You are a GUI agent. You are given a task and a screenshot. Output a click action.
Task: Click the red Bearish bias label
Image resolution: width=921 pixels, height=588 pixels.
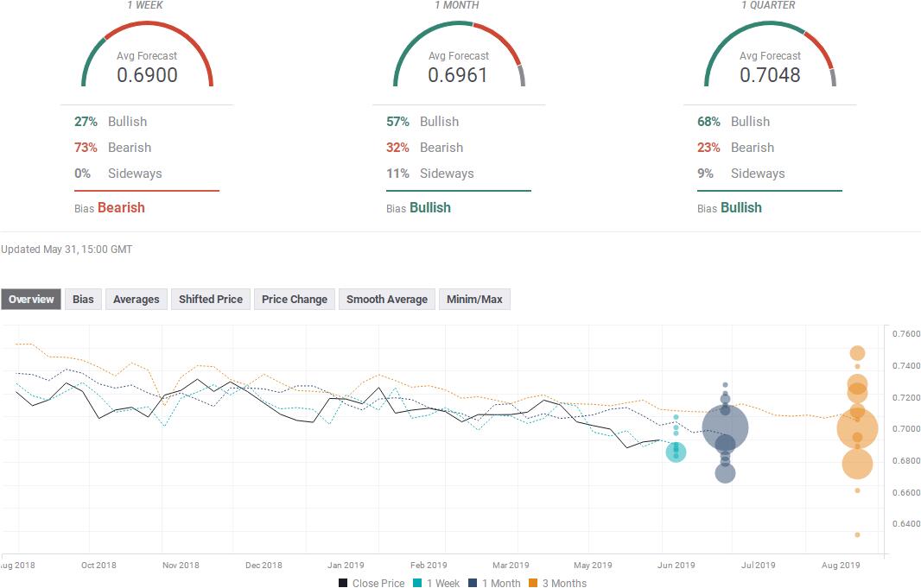[x=121, y=208]
